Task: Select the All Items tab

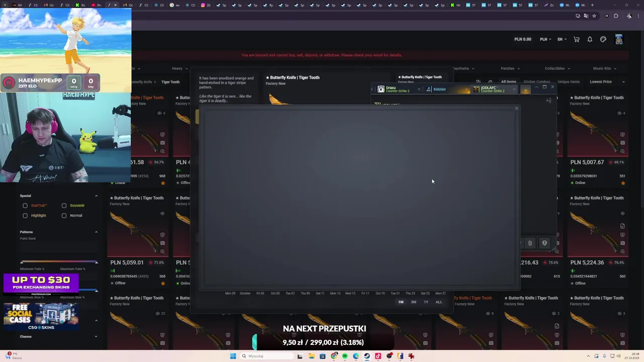Action: tap(508, 81)
